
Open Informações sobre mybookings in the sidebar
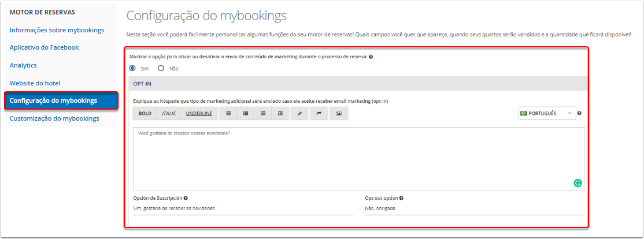point(57,30)
